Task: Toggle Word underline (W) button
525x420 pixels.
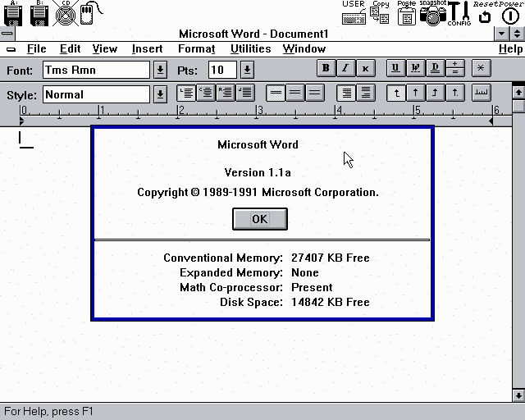Action: 415,68
